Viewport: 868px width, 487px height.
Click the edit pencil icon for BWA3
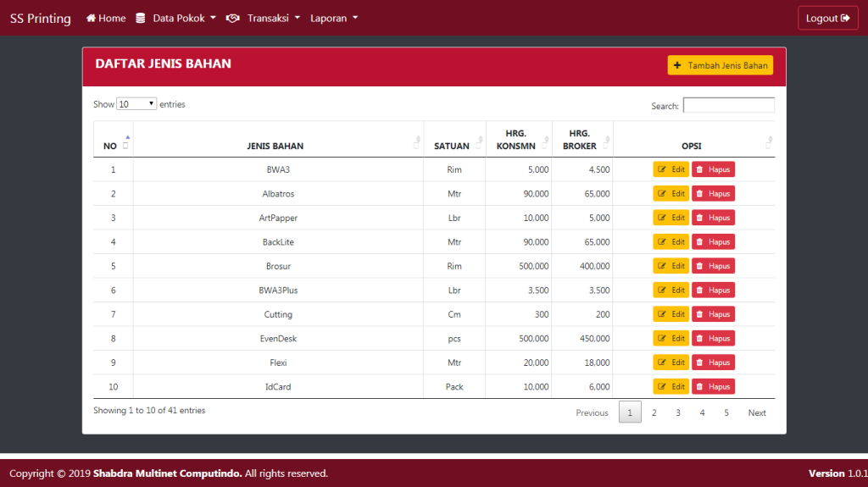(661, 169)
